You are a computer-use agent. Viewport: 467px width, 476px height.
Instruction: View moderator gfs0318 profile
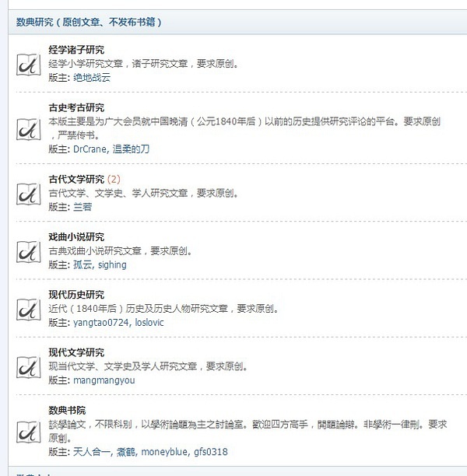point(211,452)
